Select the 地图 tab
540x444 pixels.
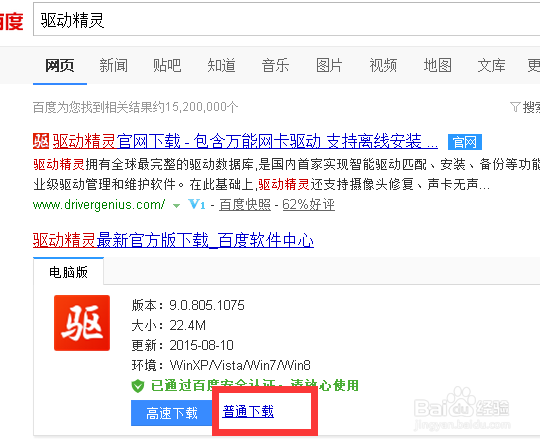pos(437,65)
